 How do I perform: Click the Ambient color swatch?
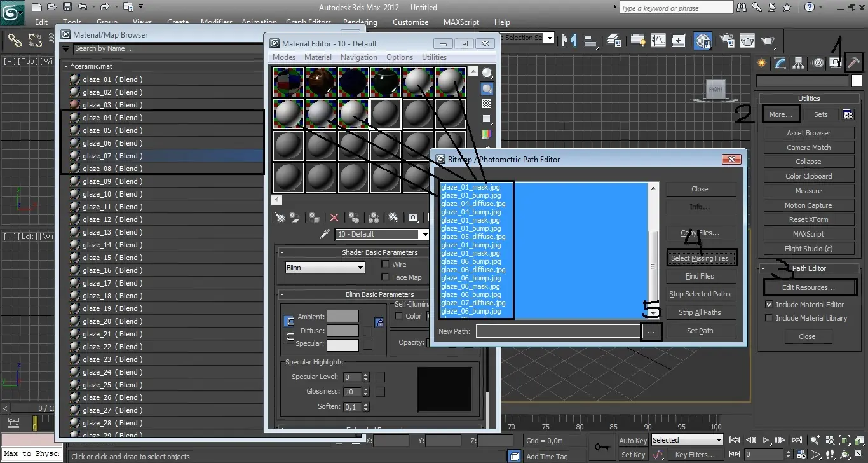tap(343, 317)
